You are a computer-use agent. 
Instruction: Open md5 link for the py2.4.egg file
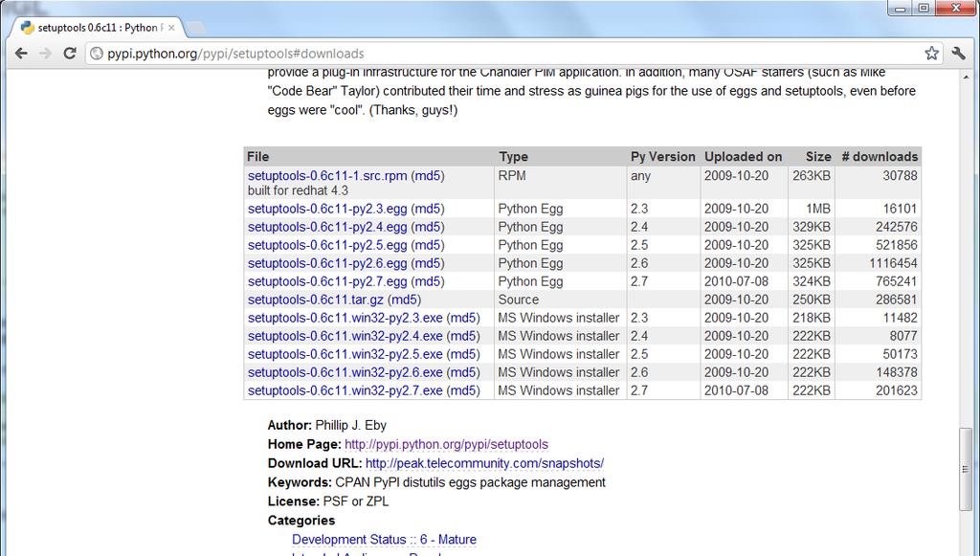[x=428, y=227]
